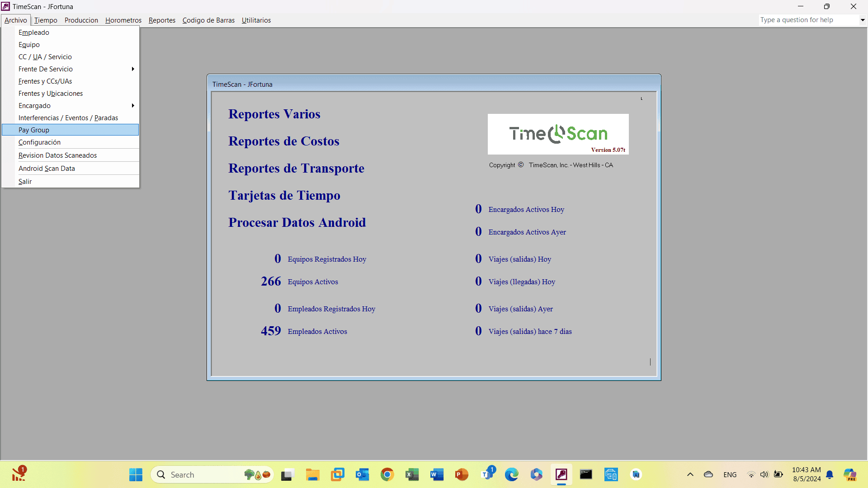The width and height of the screenshot is (868, 488).
Task: Click Procesar Datos Android link
Action: 297,223
